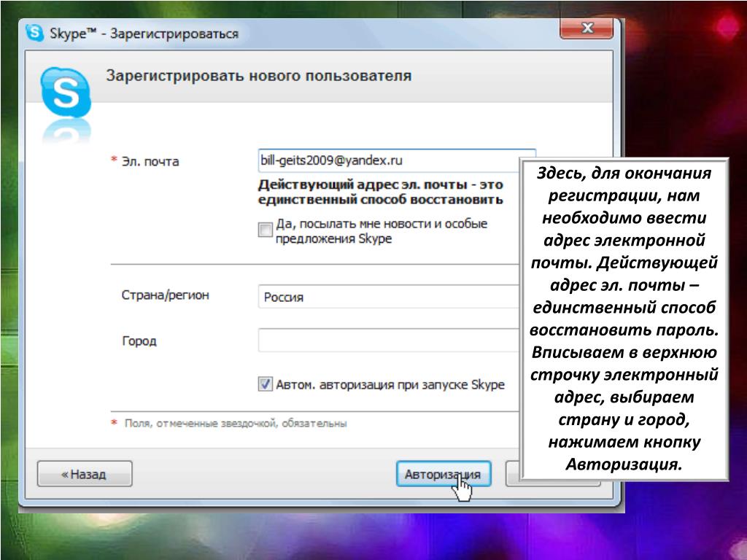Viewport: 747px width, 560px height.
Task: Click the large Skype logo
Action: [x=66, y=93]
